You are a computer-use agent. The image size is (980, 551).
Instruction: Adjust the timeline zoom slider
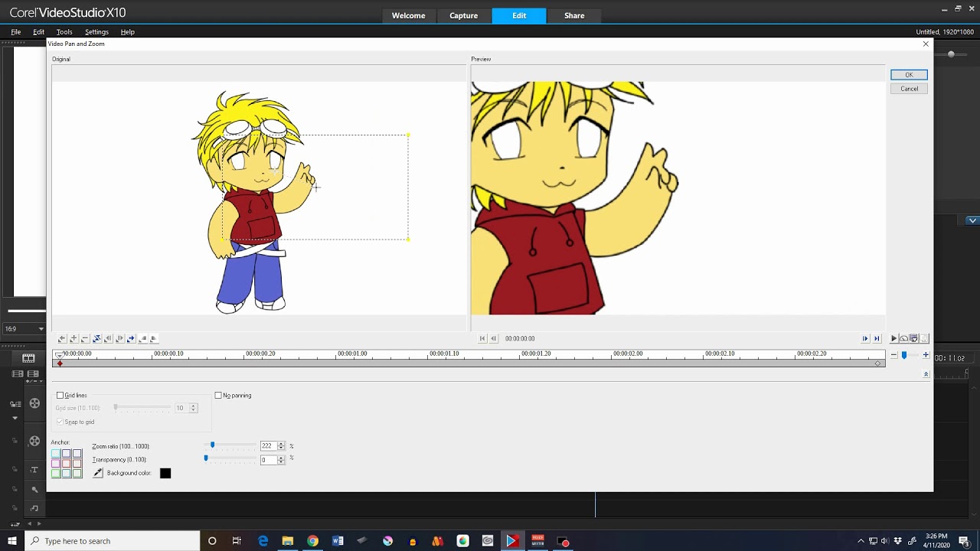[x=904, y=355]
